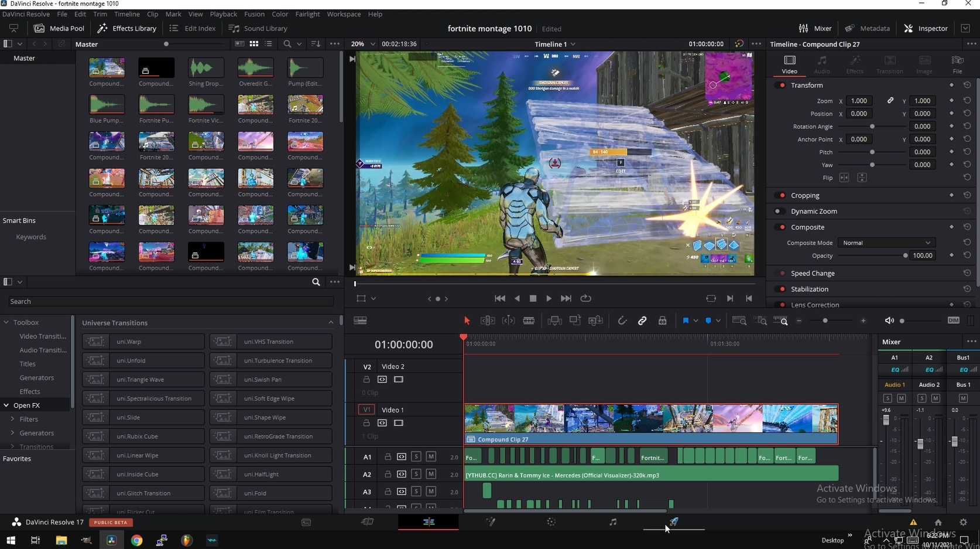Toggle the Effects Library panel

click(x=127, y=28)
